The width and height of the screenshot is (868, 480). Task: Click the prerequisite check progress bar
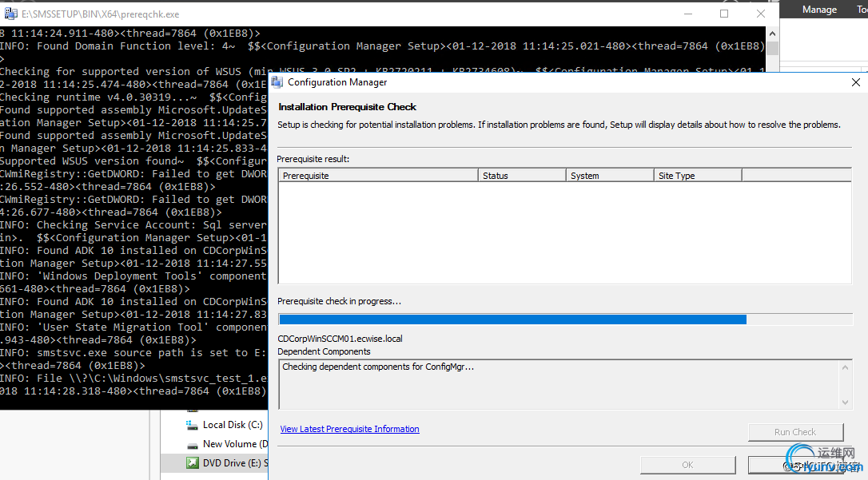(565, 319)
